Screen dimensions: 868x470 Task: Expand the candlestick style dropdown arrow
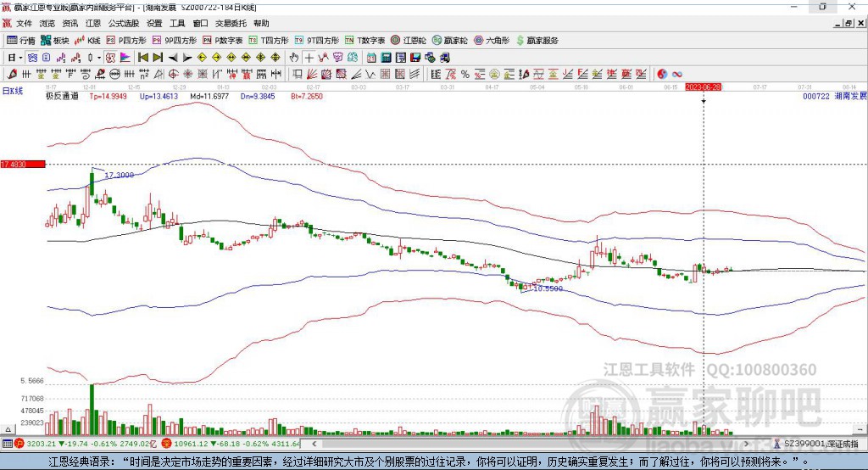coord(99,58)
